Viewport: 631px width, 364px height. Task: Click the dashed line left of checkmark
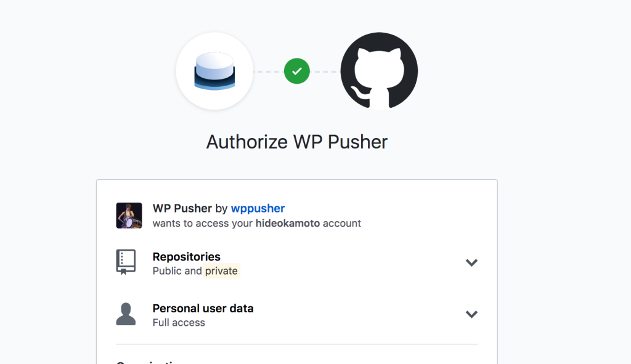(269, 71)
